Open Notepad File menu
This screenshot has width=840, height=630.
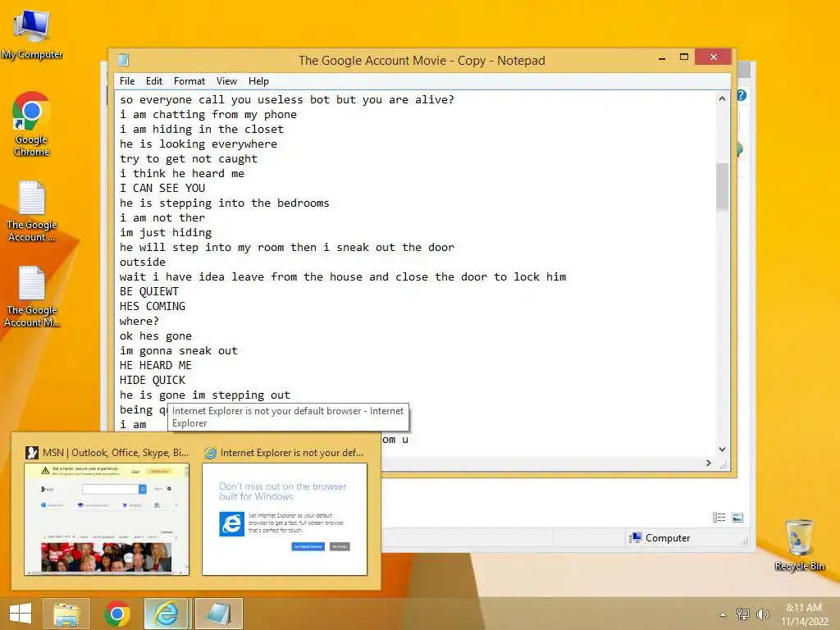[x=127, y=81]
